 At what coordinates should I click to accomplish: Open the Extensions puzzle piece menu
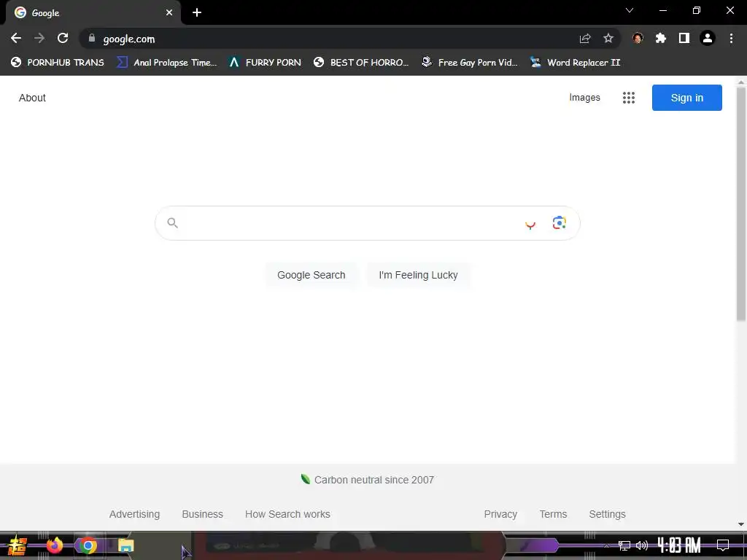(x=661, y=39)
